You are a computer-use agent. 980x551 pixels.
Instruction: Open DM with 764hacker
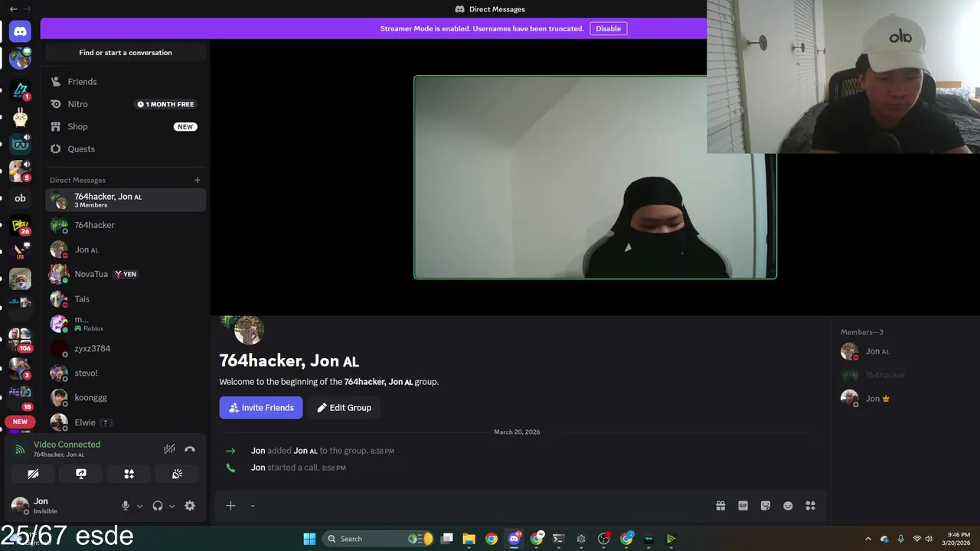click(x=126, y=225)
